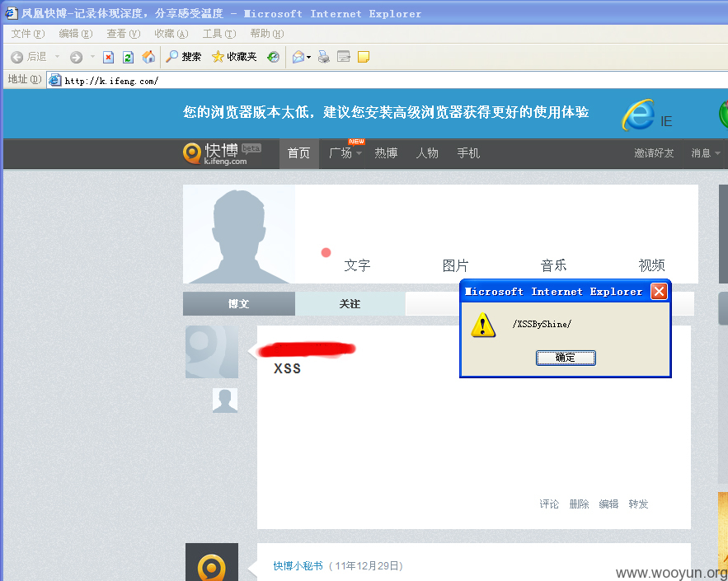Screen dimensions: 728x581
Task: Click the 确定 button in alert dialog
Action: (x=566, y=358)
